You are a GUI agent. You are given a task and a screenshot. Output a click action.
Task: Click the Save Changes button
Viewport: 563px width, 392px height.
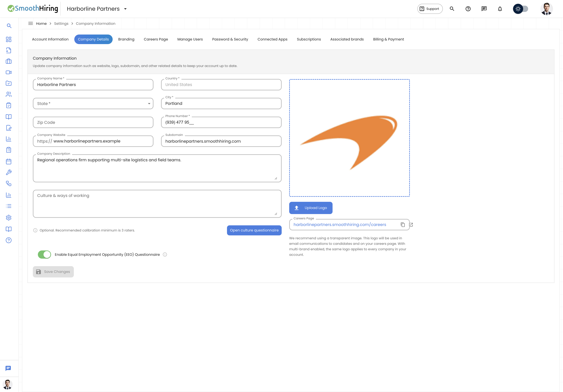click(53, 272)
